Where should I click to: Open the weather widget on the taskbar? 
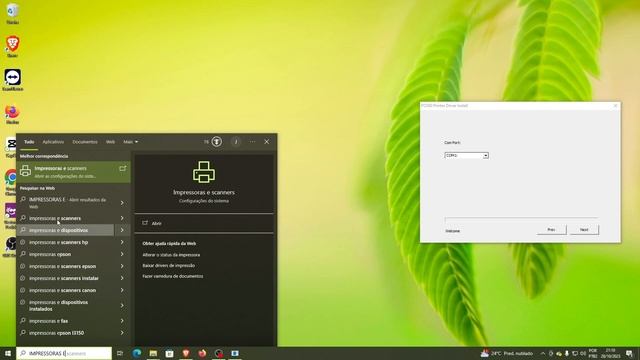(x=507, y=353)
